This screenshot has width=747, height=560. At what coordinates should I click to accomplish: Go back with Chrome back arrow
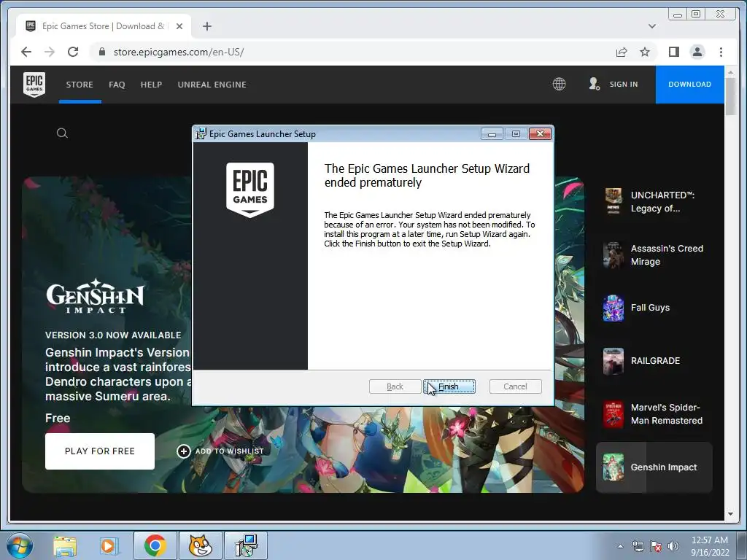click(x=26, y=52)
